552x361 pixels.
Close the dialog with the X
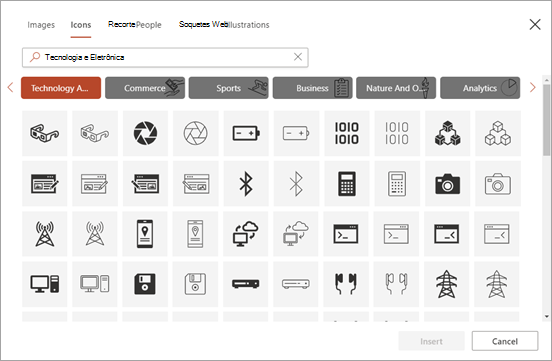[x=535, y=24]
